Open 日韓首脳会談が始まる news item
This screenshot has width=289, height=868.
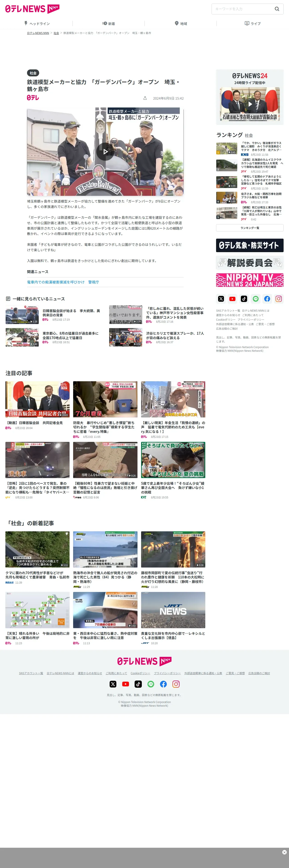coord(54,315)
